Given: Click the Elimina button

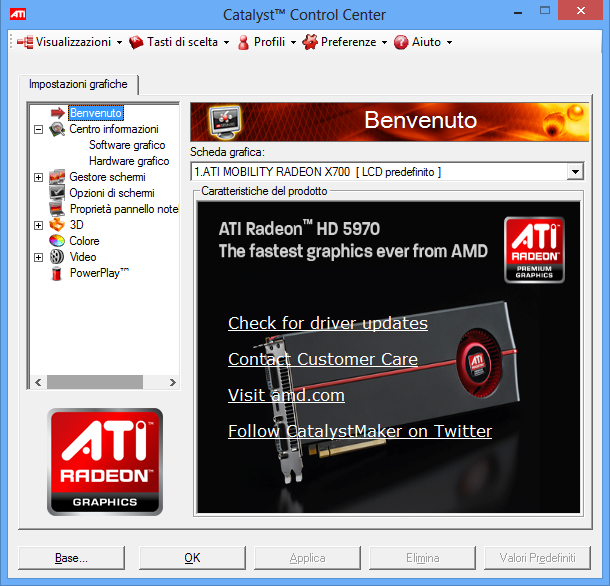Looking at the screenshot, I should [422, 558].
